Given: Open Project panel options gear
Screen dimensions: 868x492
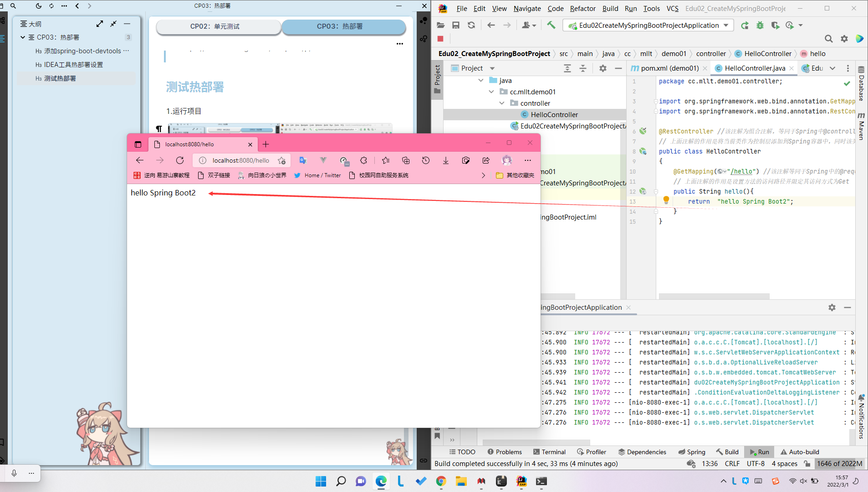Looking at the screenshot, I should tap(603, 68).
